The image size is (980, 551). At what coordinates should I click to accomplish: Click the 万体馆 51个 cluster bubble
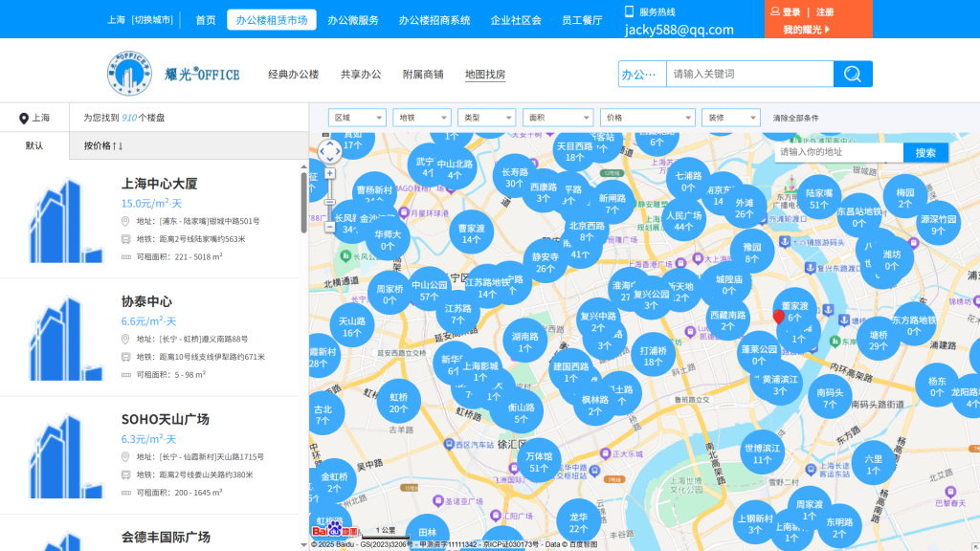539,462
